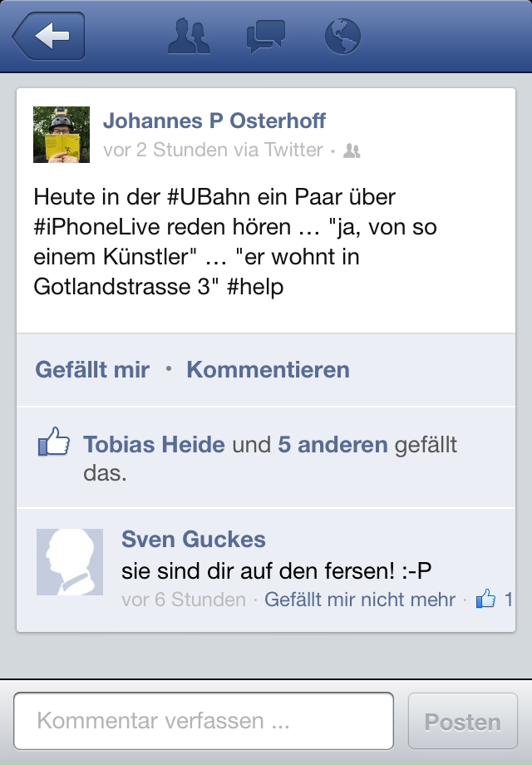The height and width of the screenshot is (765, 532).
Task: Open Johannes P Osterhoff's profile picture
Action: click(62, 135)
